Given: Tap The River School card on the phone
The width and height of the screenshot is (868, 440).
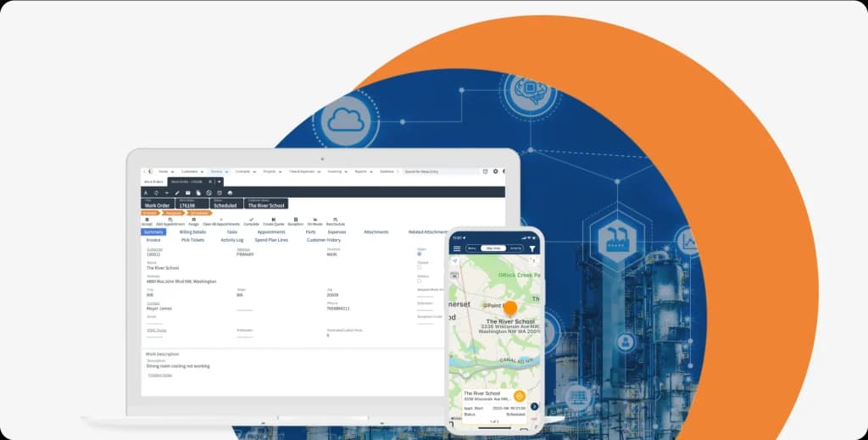Looking at the screenshot, I should (494, 406).
